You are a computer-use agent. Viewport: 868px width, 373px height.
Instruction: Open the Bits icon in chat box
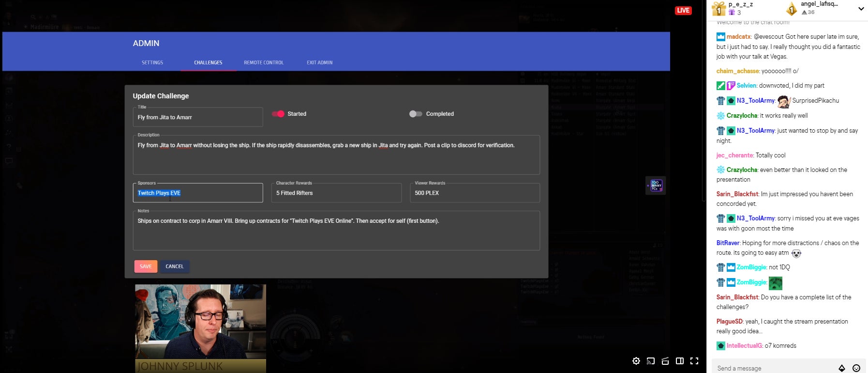point(842,368)
